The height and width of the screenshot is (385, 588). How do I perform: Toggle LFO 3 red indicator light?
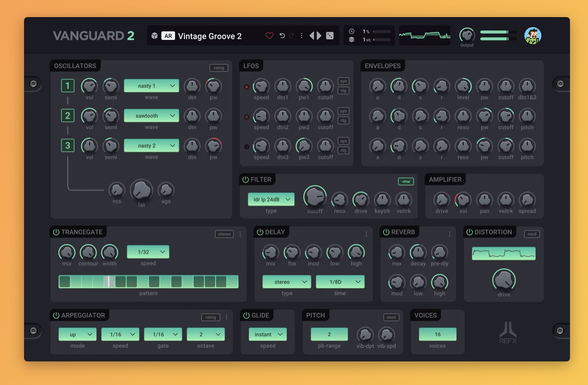(246, 147)
